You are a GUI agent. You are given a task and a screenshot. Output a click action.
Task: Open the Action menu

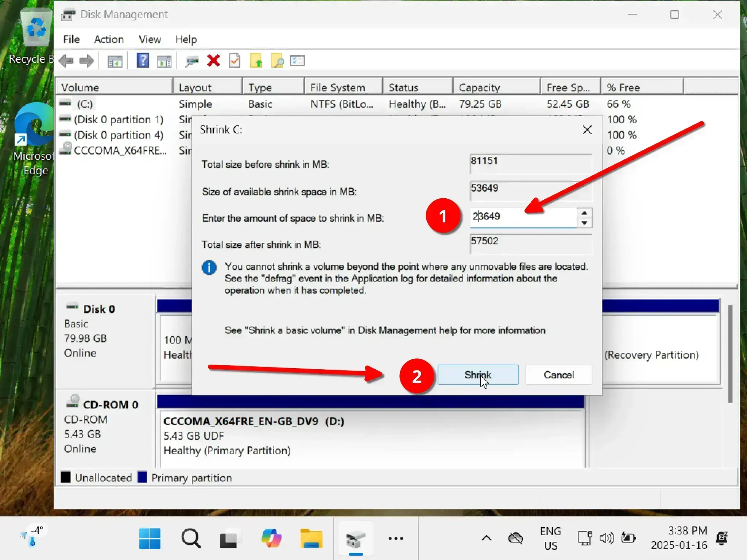109,39
